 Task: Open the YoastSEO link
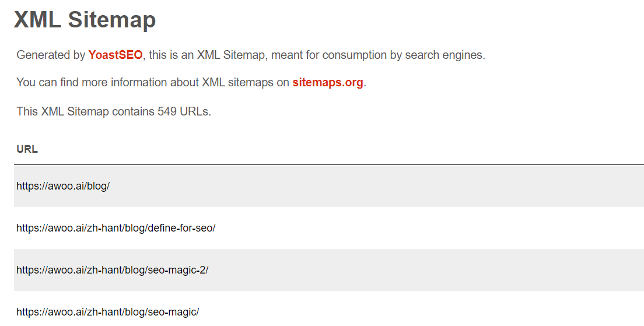(x=116, y=55)
